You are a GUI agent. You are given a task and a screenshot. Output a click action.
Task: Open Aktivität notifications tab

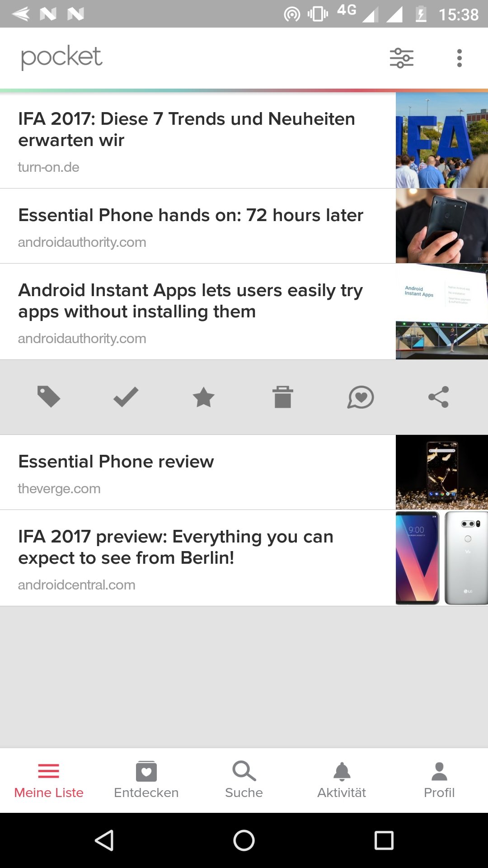point(342,780)
